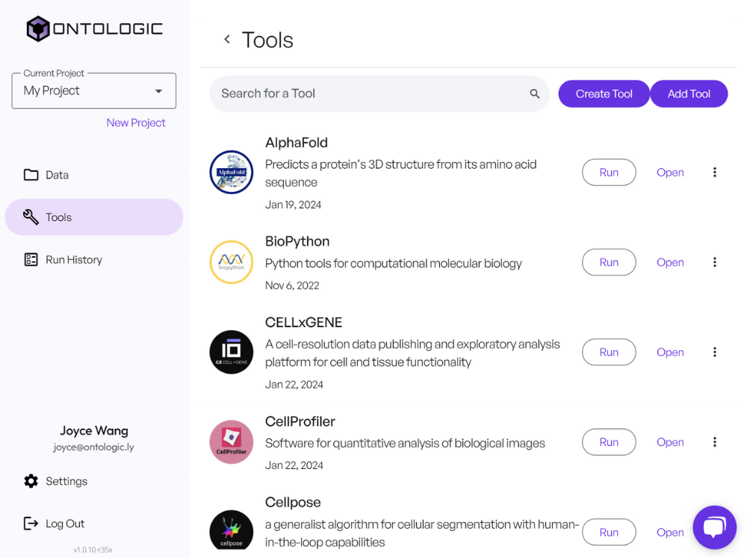Open the search magnifier icon
The image size is (747, 560).
[x=535, y=93]
